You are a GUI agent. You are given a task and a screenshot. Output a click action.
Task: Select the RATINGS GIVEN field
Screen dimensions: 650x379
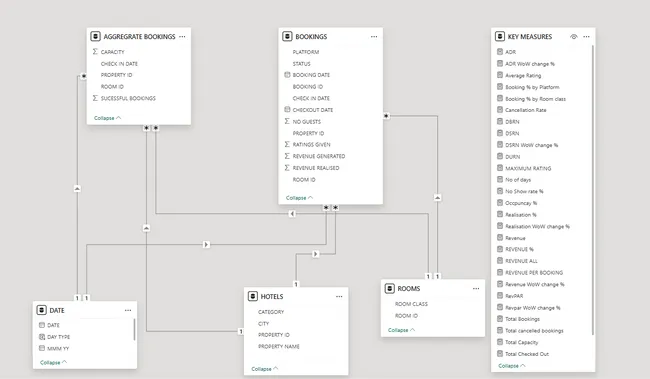pyautogui.click(x=307, y=145)
